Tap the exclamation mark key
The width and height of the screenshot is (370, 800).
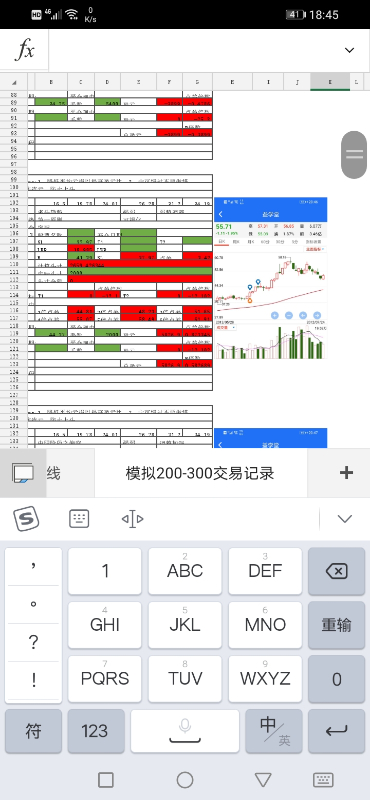[33, 680]
